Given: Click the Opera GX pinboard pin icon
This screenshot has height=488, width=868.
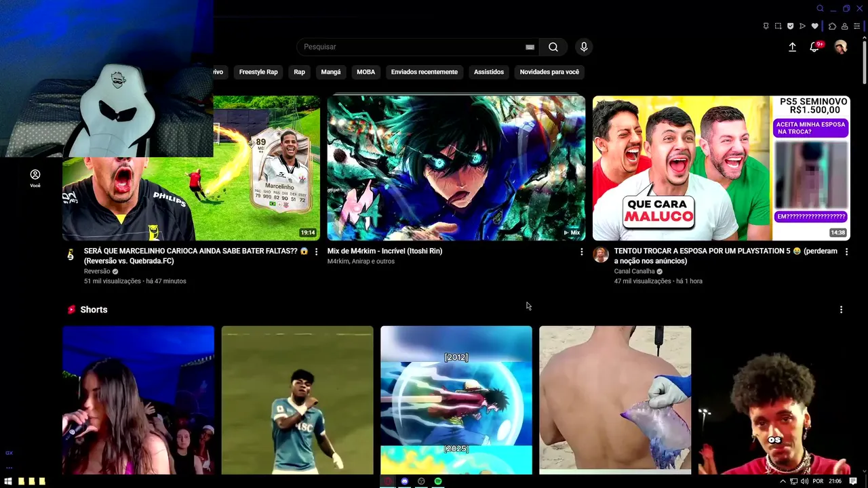Looking at the screenshot, I should tap(766, 26).
